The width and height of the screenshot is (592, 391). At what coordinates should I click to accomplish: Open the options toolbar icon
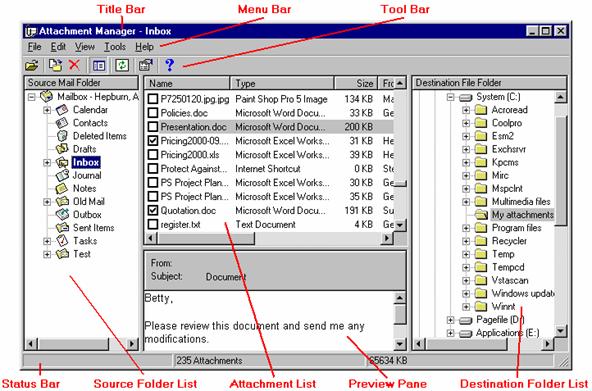coord(145,65)
